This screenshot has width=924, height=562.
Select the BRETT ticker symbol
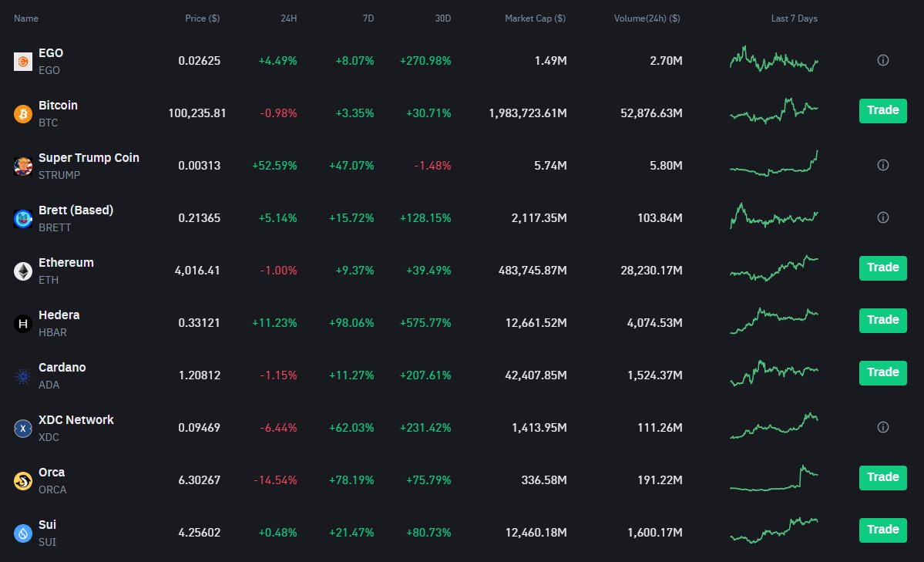point(55,227)
